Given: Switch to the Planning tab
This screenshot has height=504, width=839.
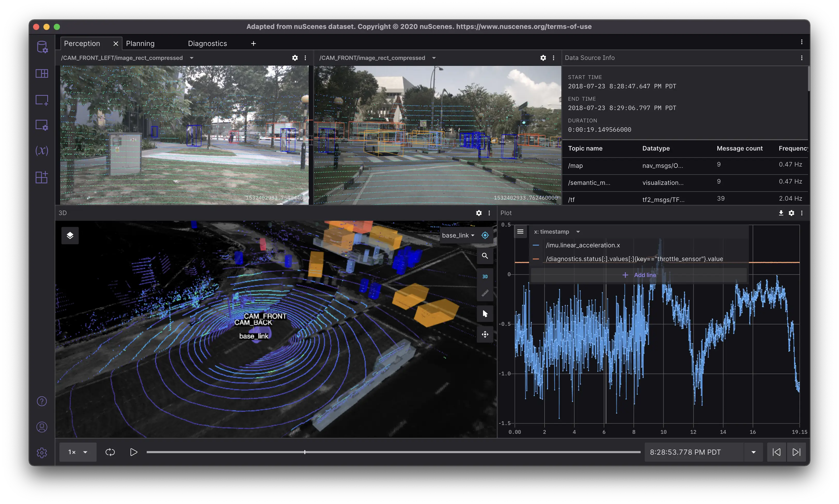Looking at the screenshot, I should tap(140, 43).
